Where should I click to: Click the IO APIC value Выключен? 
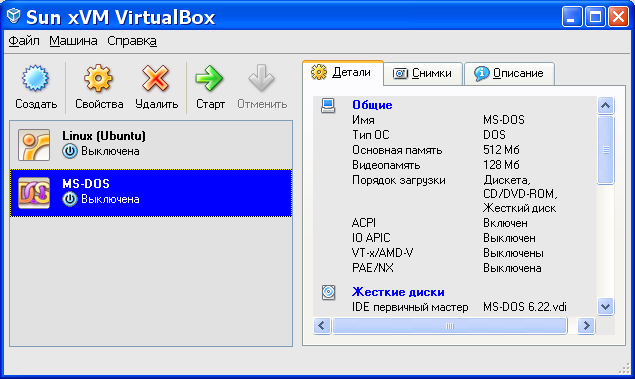pyautogui.click(x=509, y=238)
